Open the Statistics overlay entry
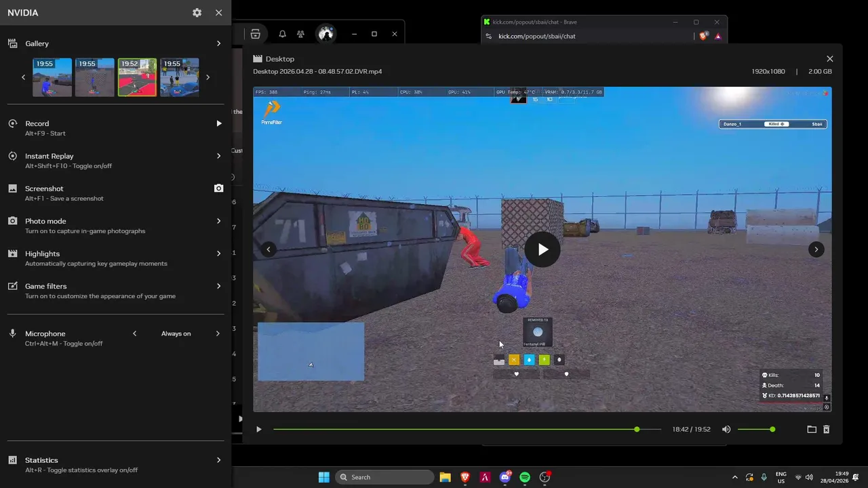The image size is (868, 488). [115, 464]
